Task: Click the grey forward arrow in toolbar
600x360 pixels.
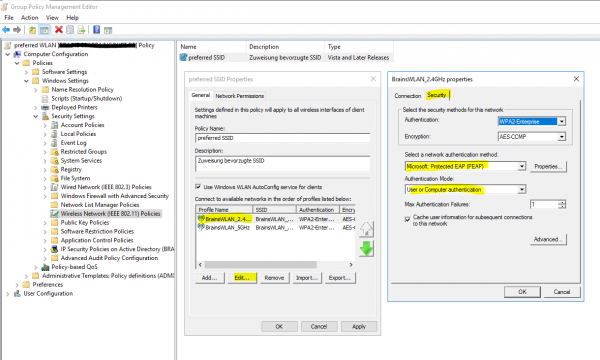Action: tap(17, 30)
